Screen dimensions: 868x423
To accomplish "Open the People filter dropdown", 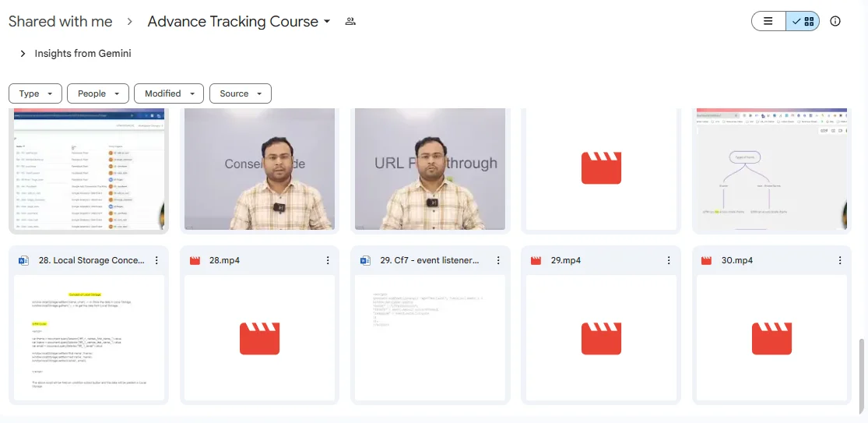I will pos(98,93).
